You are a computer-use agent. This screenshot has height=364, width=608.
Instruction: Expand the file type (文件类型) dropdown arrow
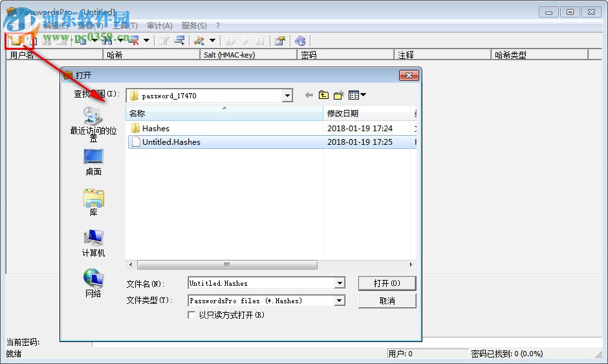(x=340, y=301)
